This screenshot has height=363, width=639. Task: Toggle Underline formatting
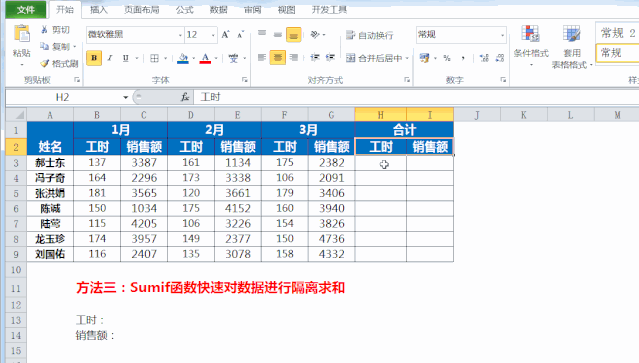click(x=126, y=58)
